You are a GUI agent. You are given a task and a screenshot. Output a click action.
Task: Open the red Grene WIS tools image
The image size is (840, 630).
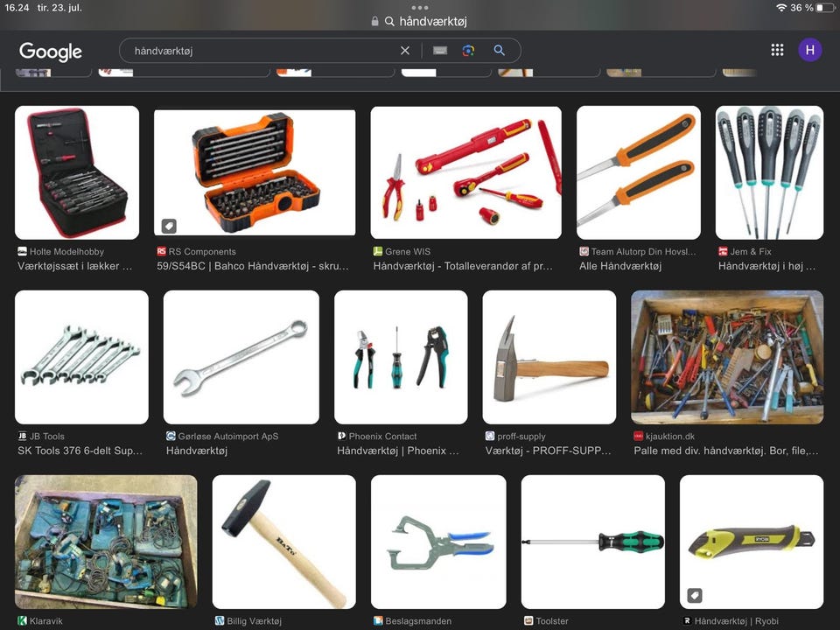(x=465, y=172)
